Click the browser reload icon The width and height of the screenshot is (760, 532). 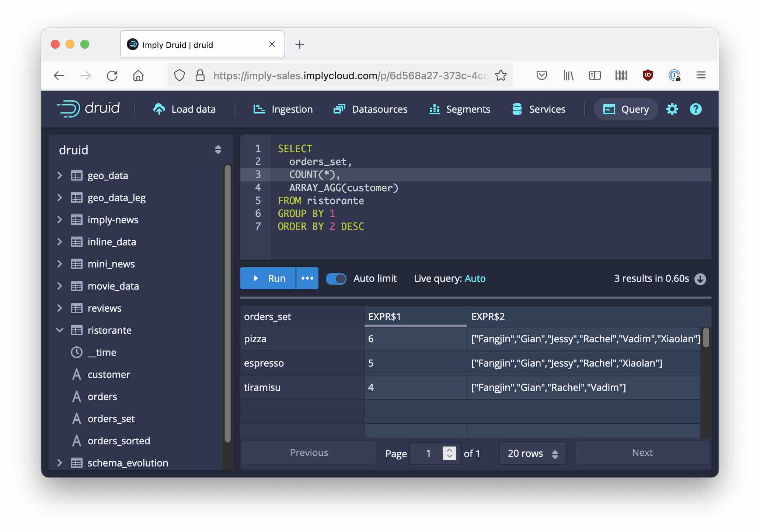112,76
